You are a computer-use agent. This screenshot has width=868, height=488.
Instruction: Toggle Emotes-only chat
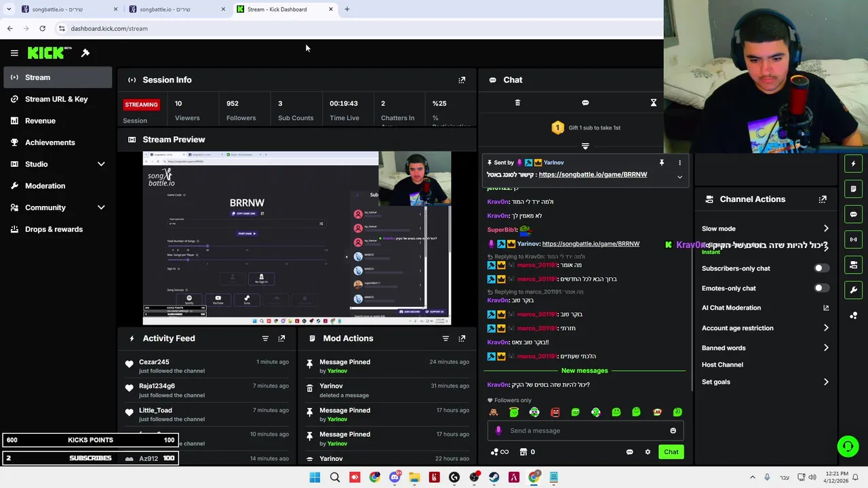click(821, 288)
